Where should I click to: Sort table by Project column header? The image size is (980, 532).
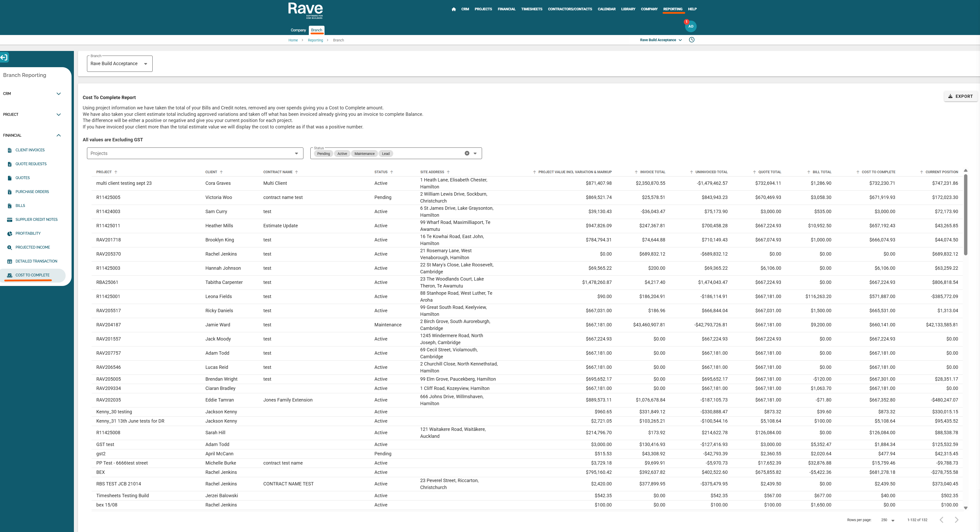[x=104, y=172]
